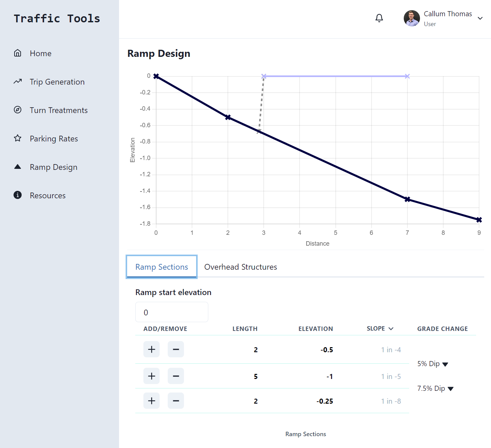Click the ELEVATION column header
Screen dimensions: 491x448
coord(315,329)
